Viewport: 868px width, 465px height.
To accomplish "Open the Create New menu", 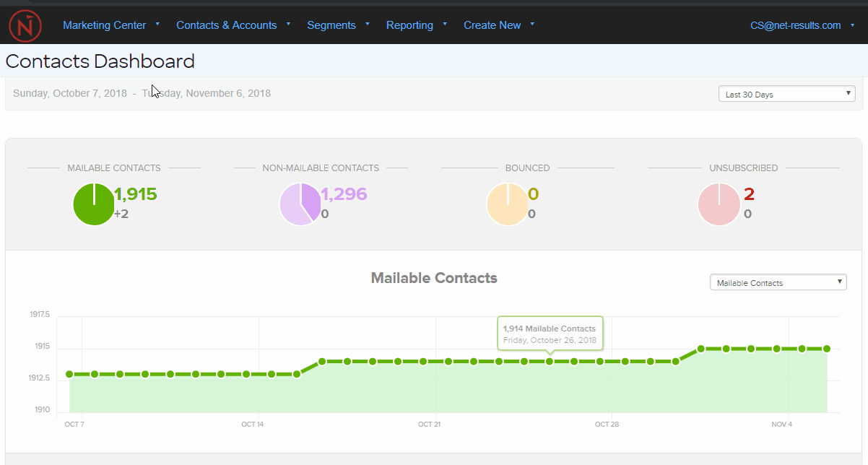I will (492, 25).
